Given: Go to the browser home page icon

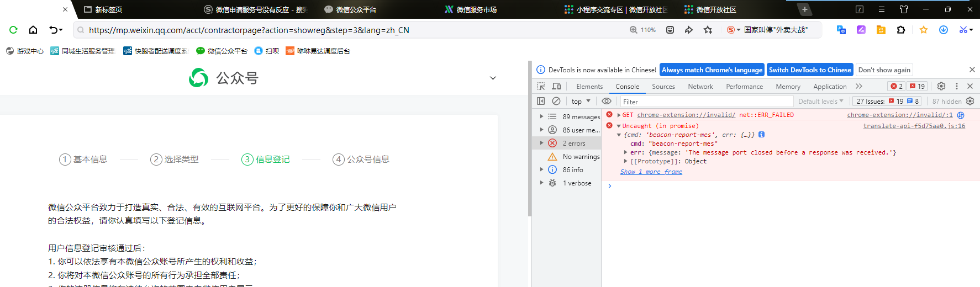Looking at the screenshot, I should point(33,30).
